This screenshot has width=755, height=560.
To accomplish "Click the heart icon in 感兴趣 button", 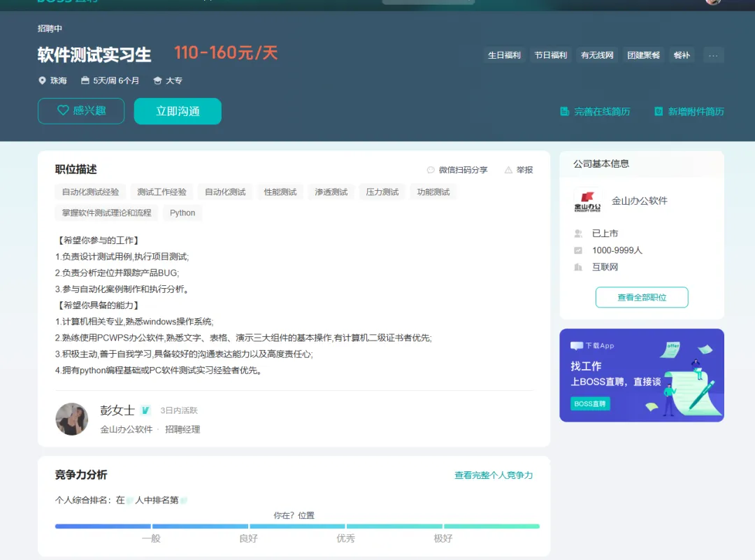I will coord(63,110).
